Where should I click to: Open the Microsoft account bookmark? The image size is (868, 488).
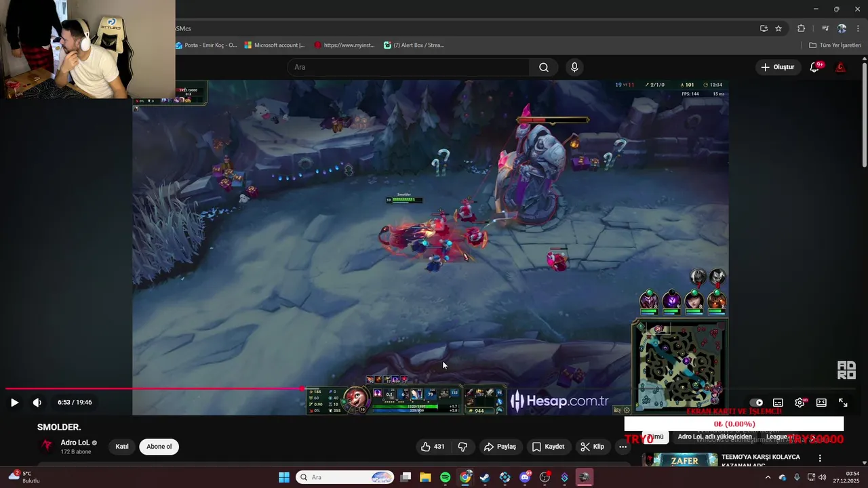click(x=275, y=45)
